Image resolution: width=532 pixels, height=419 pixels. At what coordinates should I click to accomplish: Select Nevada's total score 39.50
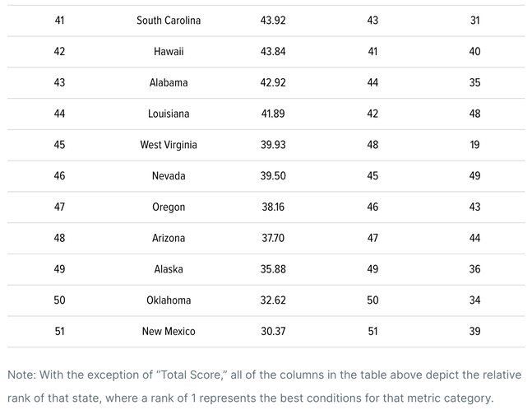tap(273, 176)
